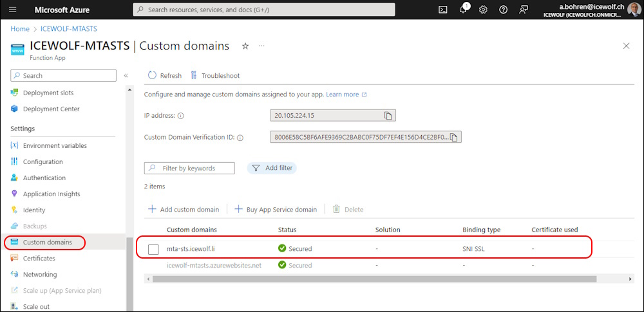
Task: Favorite this page with the star
Action: [x=245, y=46]
